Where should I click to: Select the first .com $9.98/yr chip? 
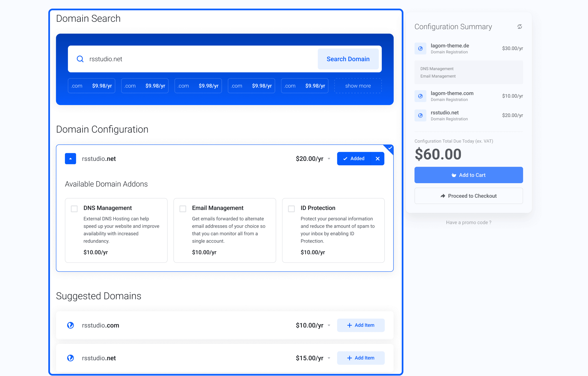tap(91, 86)
